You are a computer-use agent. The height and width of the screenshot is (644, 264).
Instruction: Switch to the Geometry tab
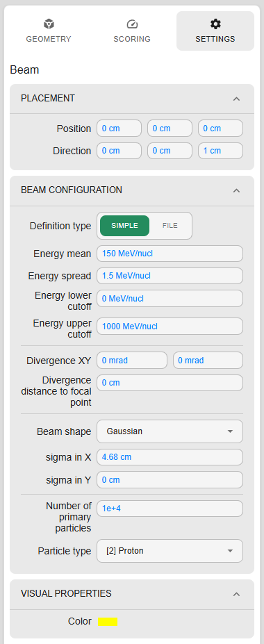click(x=49, y=31)
